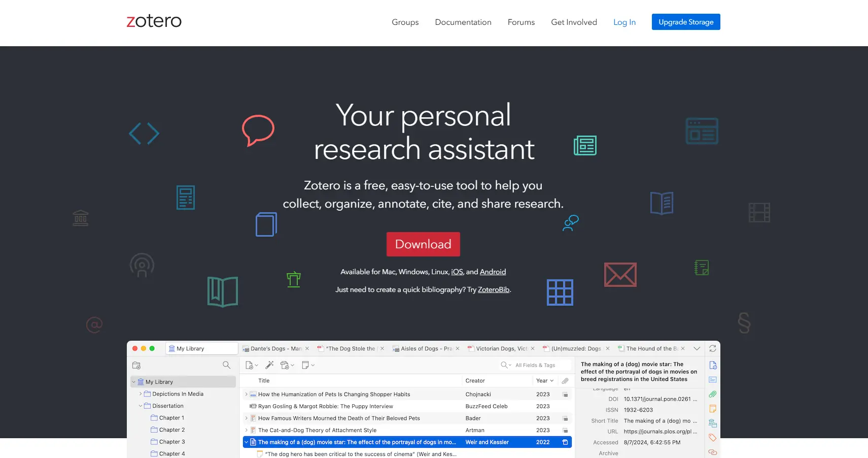This screenshot has height=458, width=868.
Task: Switch to the Victorian Dogs tab
Action: pos(500,348)
